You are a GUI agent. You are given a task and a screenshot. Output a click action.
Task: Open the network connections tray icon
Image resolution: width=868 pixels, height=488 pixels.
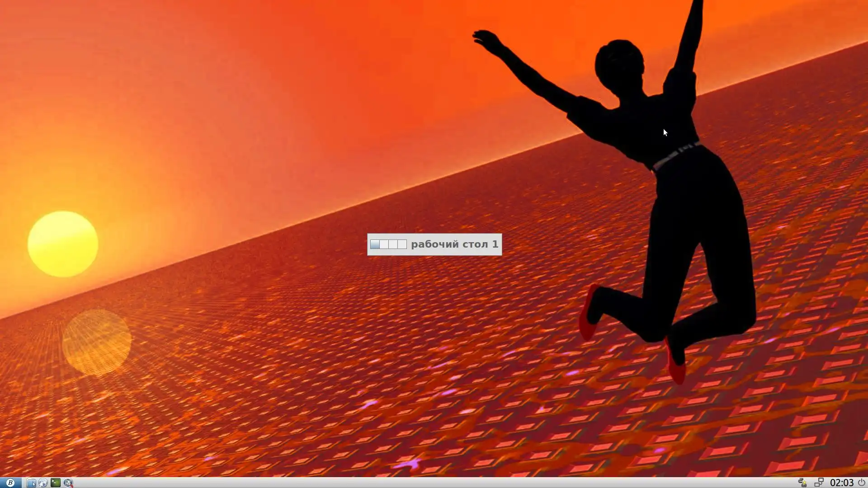click(x=819, y=483)
